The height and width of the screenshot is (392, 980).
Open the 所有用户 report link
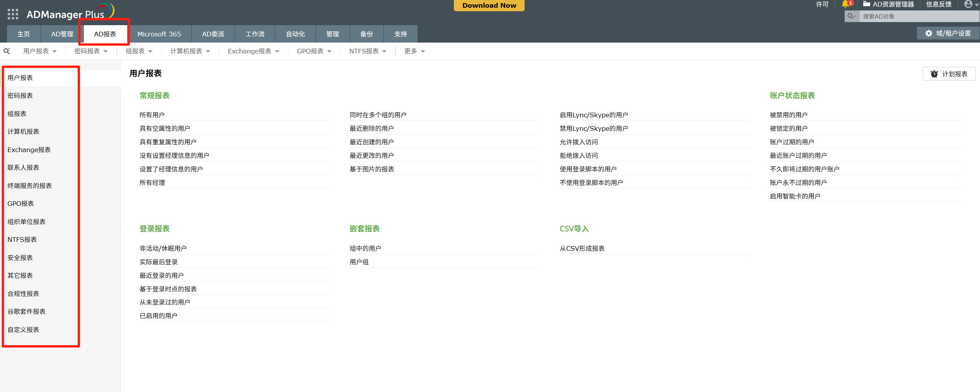pyautogui.click(x=152, y=115)
